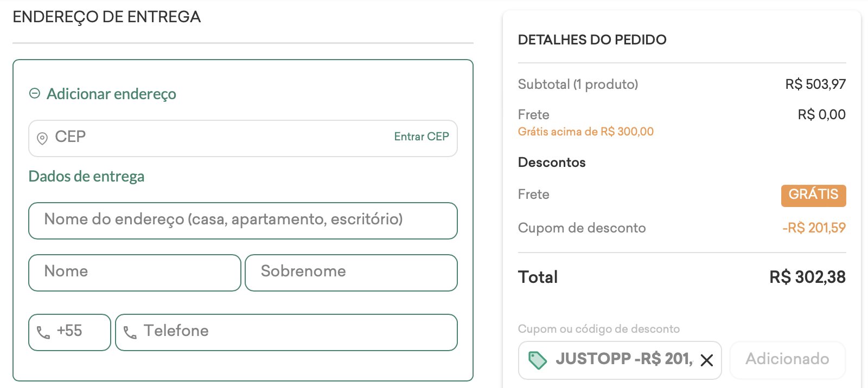
Task: Click the phone icon beside +55
Action: 43,332
